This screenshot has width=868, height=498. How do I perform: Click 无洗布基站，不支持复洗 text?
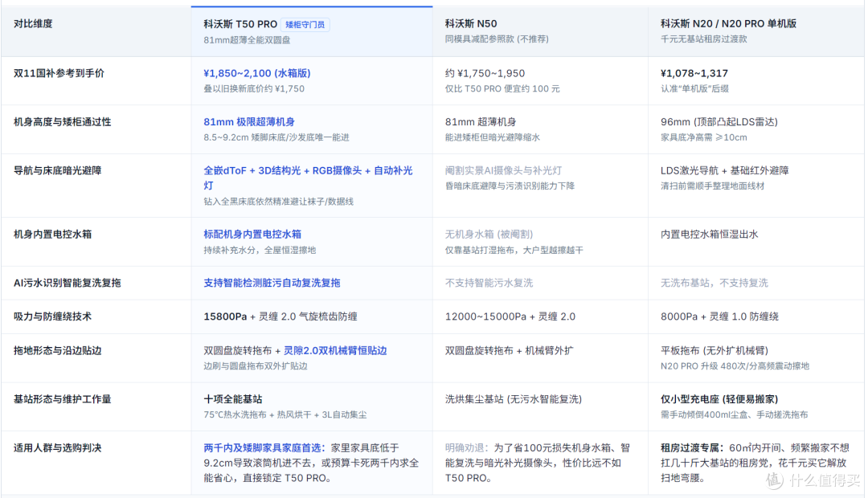(714, 283)
